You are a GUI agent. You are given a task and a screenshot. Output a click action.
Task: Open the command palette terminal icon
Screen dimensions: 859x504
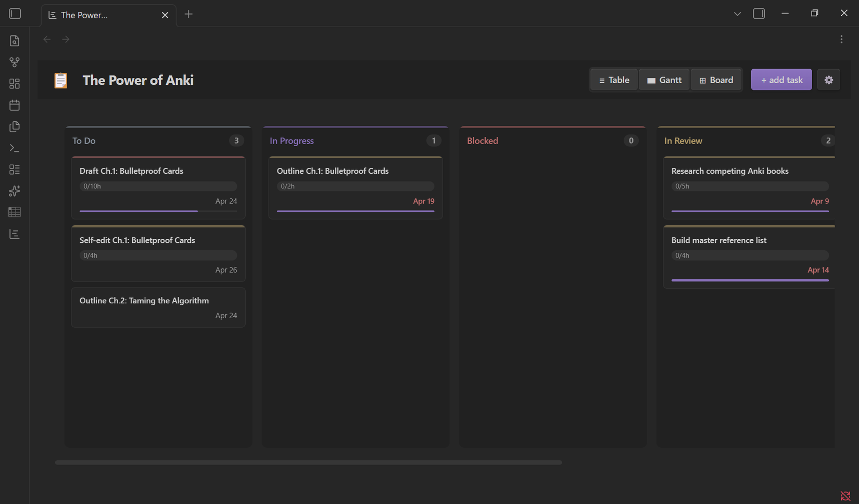coord(15,148)
